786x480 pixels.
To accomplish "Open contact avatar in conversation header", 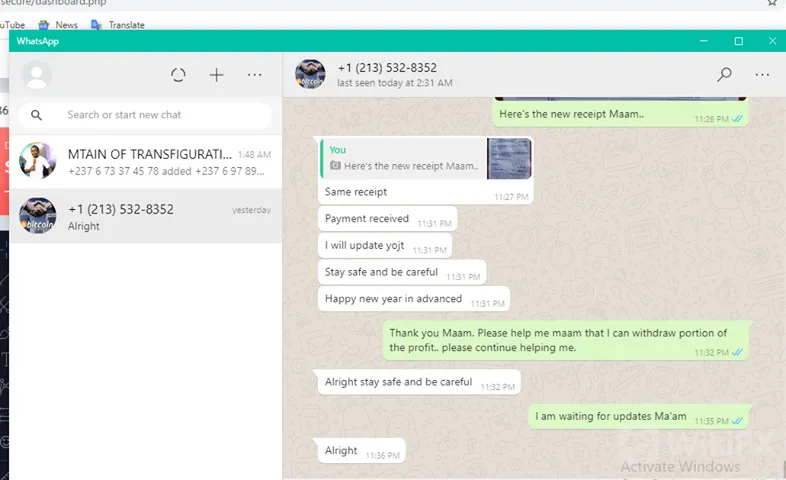I will [x=310, y=74].
